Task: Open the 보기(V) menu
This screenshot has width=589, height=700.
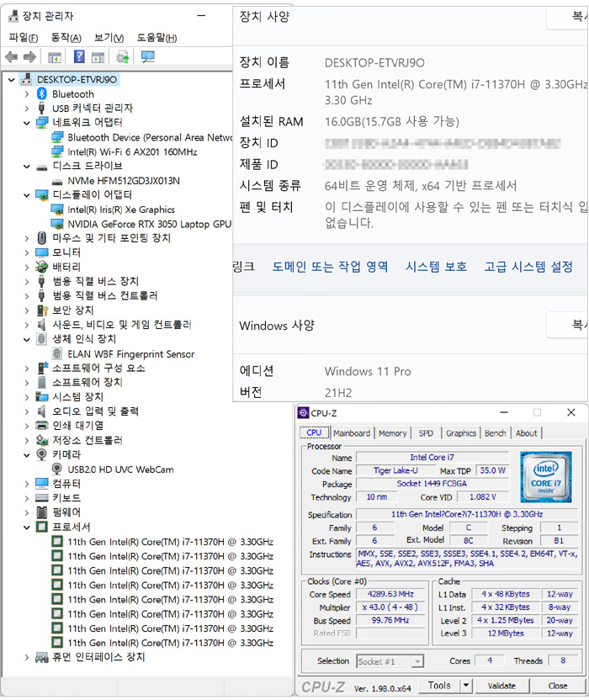Action: click(x=109, y=38)
